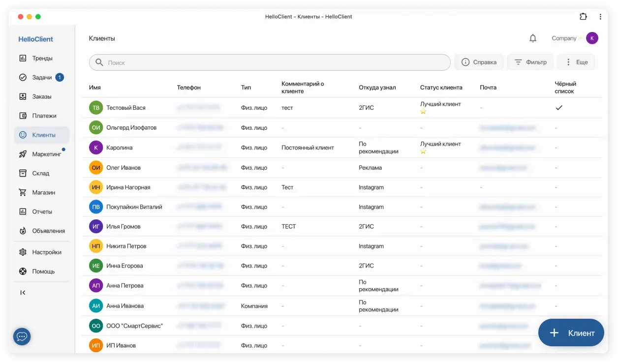Open the Фильтр filter options
The height and width of the screenshot is (364, 619).
coord(530,62)
